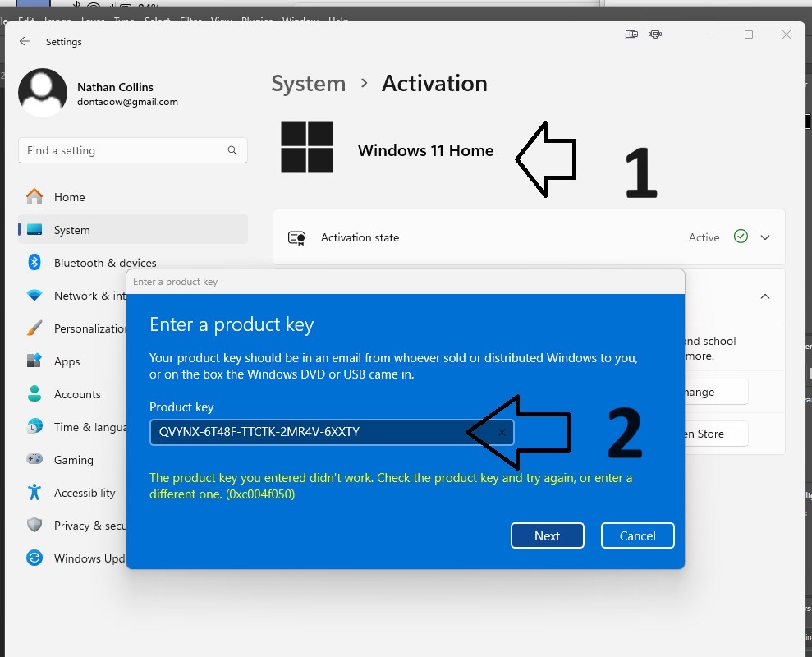The image size is (812, 657).
Task: Click the partly hidden Change button
Action: pyautogui.click(x=716, y=393)
